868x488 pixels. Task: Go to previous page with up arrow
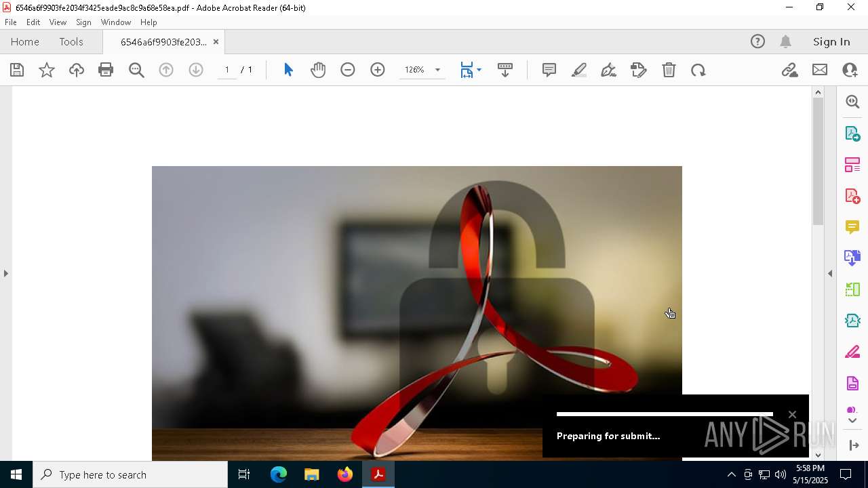[166, 70]
